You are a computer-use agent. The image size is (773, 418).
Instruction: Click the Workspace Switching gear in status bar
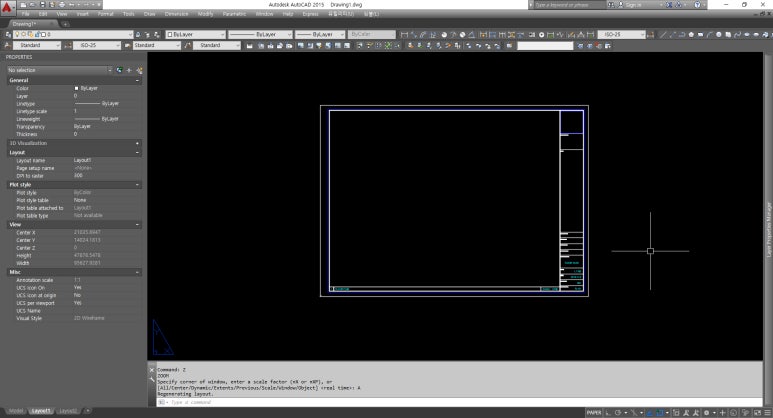coord(706,413)
